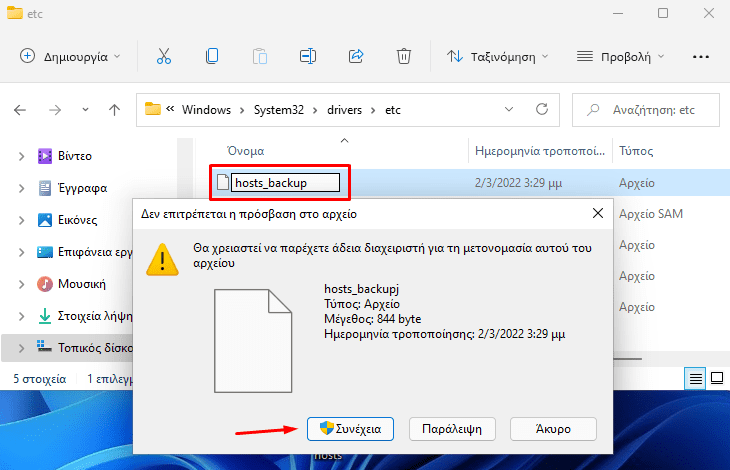Expand the Μουσική tree item
This screenshot has height=470, width=730.
point(21,284)
